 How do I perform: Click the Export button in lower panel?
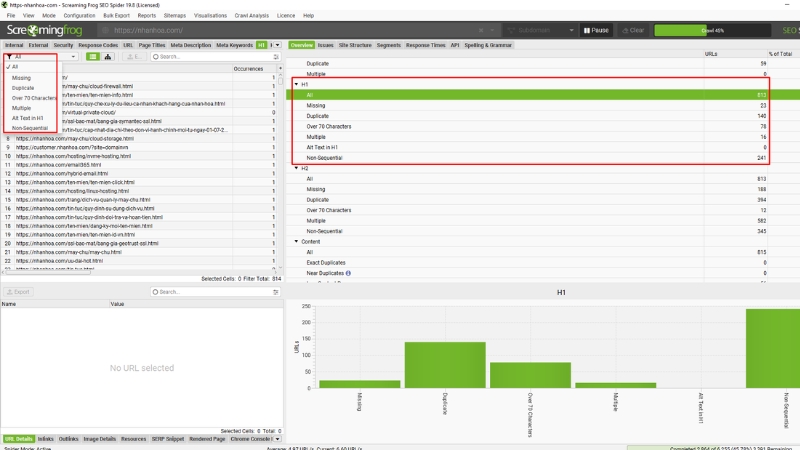[18, 292]
